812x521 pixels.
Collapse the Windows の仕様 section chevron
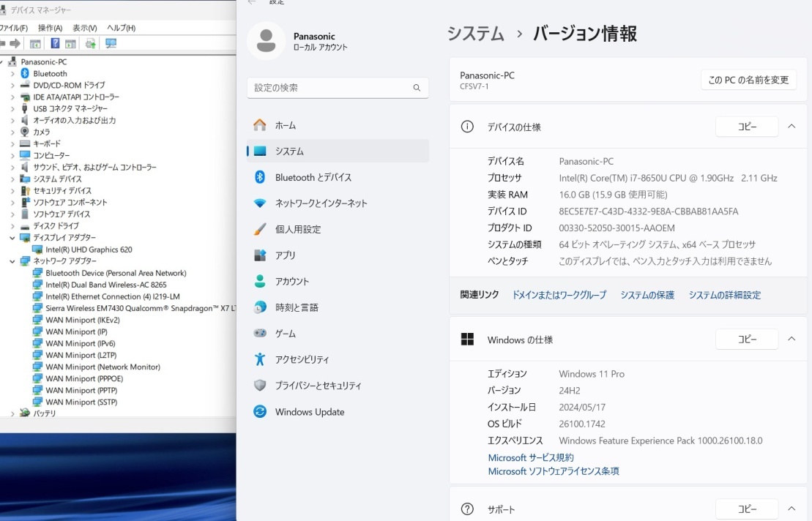point(791,340)
